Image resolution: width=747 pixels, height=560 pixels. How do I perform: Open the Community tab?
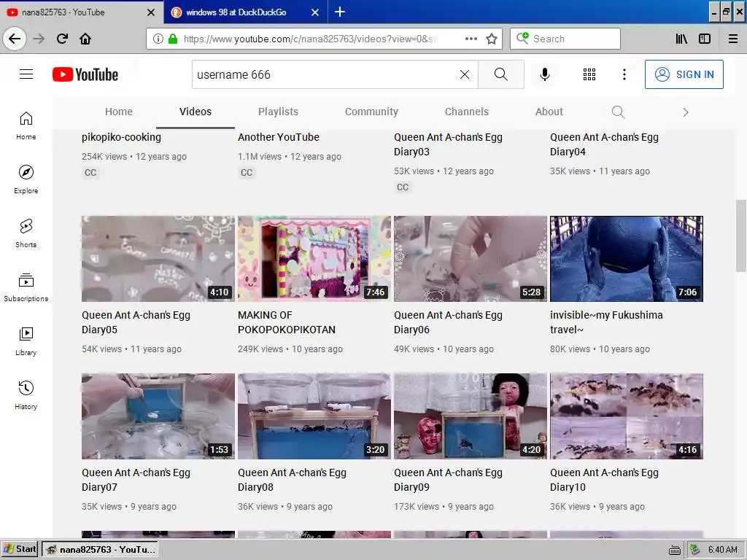[371, 112]
